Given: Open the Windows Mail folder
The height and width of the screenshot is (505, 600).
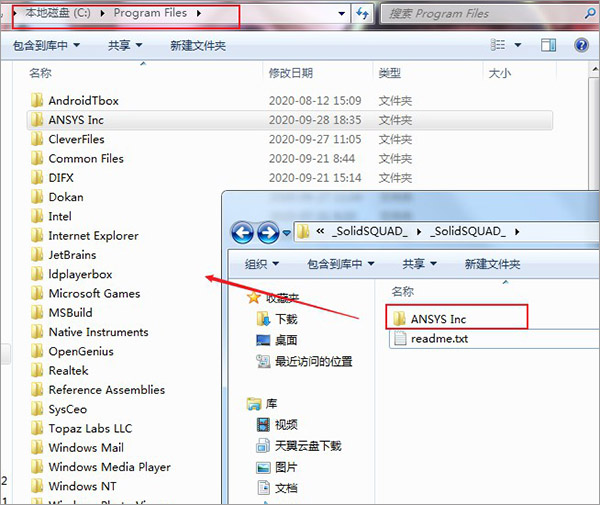Looking at the screenshot, I should pos(77,447).
